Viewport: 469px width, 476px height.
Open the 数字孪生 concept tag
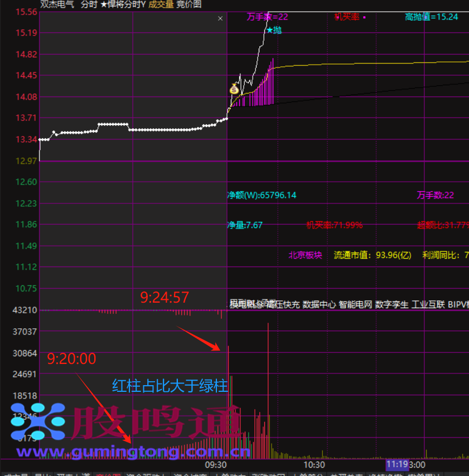(391, 304)
